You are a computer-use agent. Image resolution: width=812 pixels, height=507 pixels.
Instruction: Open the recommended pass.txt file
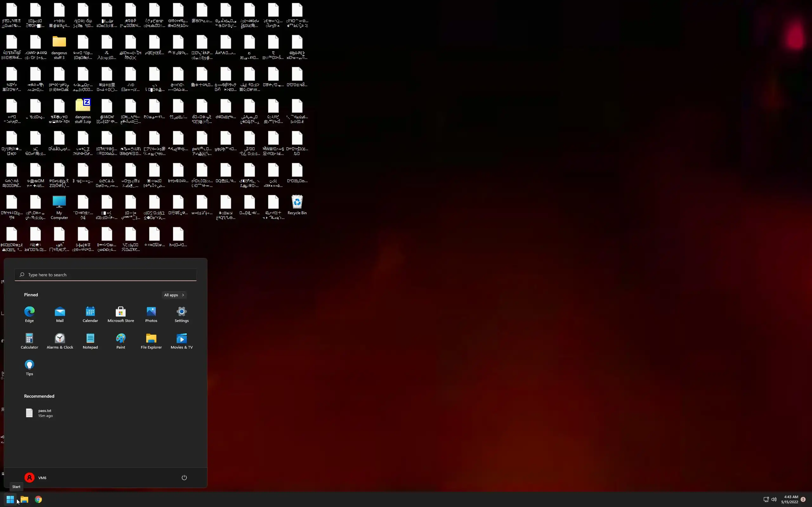click(x=40, y=413)
